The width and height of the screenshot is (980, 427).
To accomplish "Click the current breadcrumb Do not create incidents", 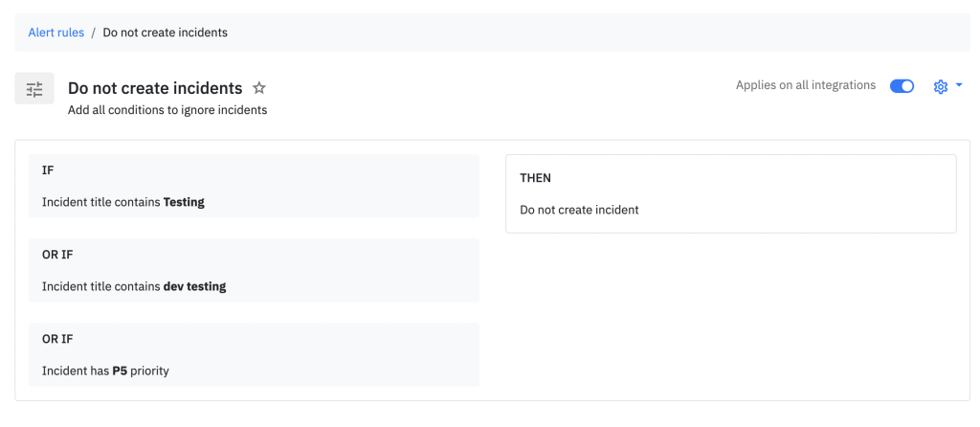I will 165,33.
